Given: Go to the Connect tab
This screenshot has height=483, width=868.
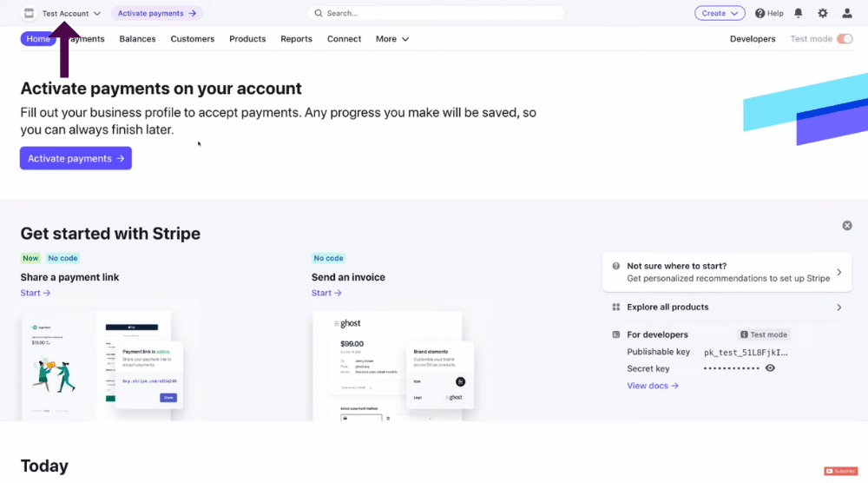Looking at the screenshot, I should (x=344, y=39).
